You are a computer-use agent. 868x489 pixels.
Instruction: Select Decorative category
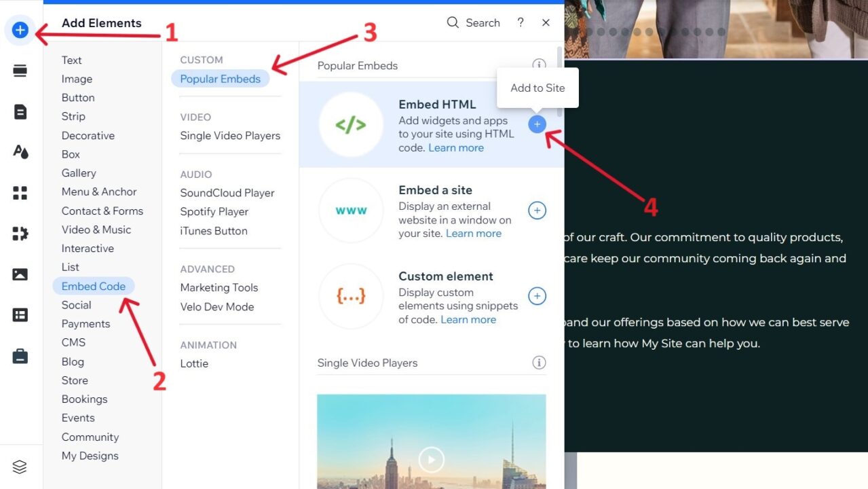pyautogui.click(x=88, y=135)
